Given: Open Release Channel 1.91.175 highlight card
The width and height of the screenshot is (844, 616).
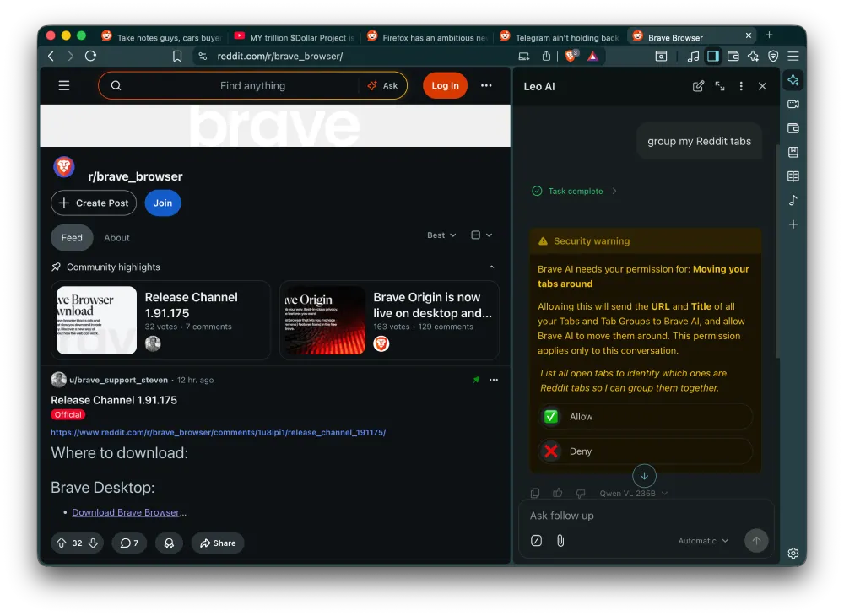Looking at the screenshot, I should [160, 320].
